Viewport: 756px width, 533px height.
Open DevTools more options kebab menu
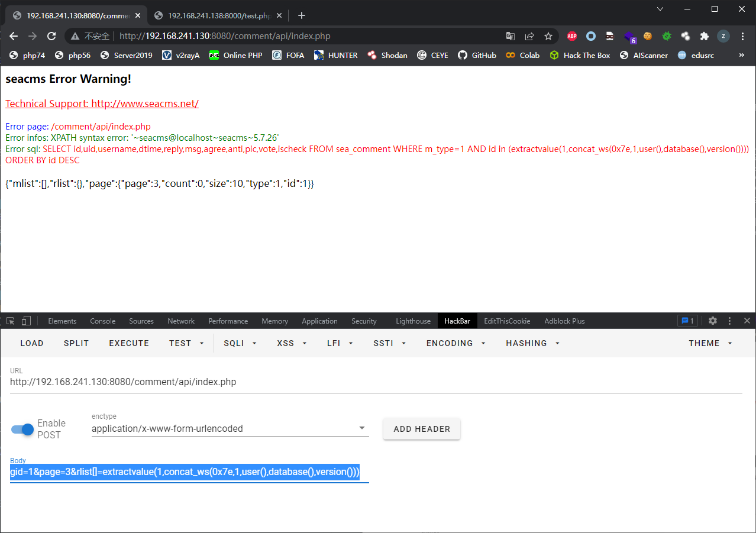click(x=729, y=321)
